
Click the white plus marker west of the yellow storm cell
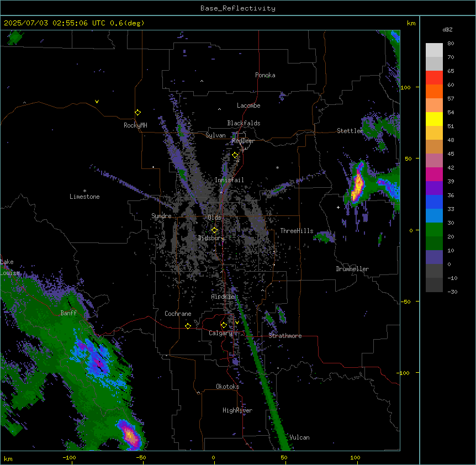(338, 207)
